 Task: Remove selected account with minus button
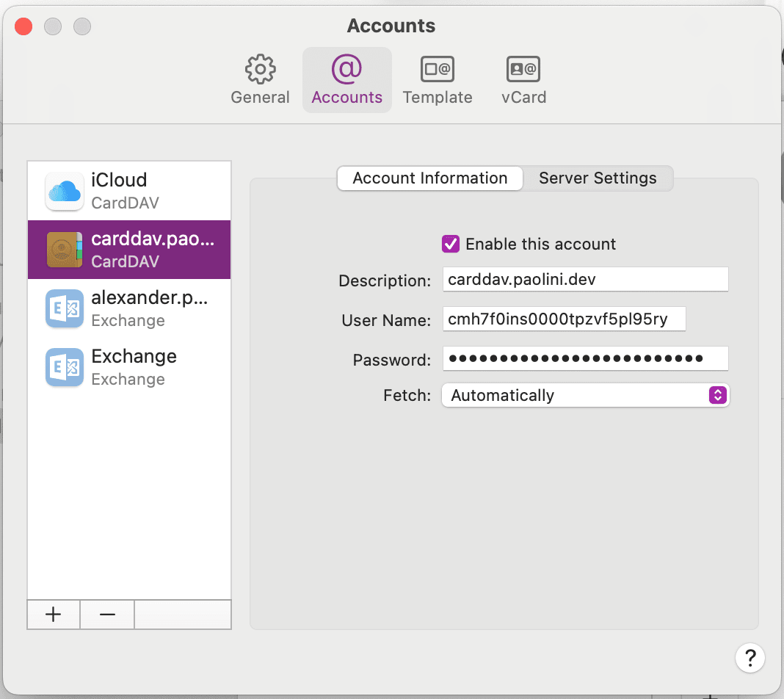tap(106, 615)
